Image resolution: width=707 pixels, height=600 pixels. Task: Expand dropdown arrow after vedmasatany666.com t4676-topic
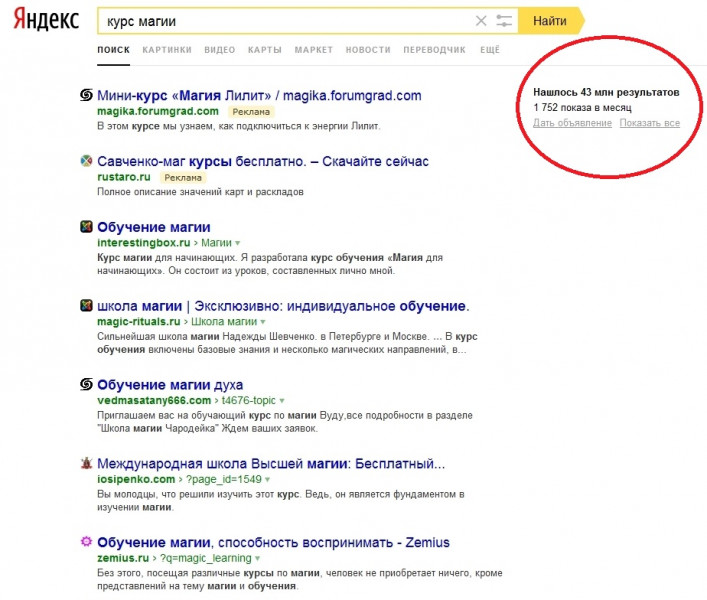coord(282,401)
